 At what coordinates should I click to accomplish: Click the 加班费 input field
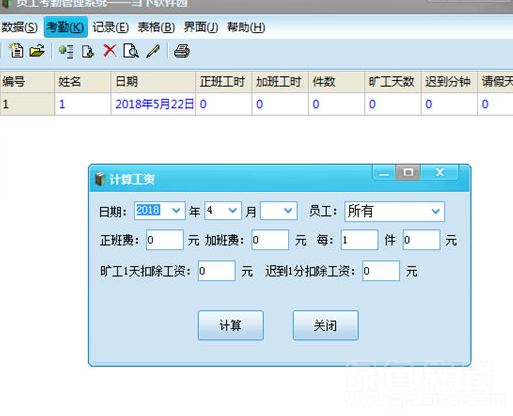(x=270, y=240)
